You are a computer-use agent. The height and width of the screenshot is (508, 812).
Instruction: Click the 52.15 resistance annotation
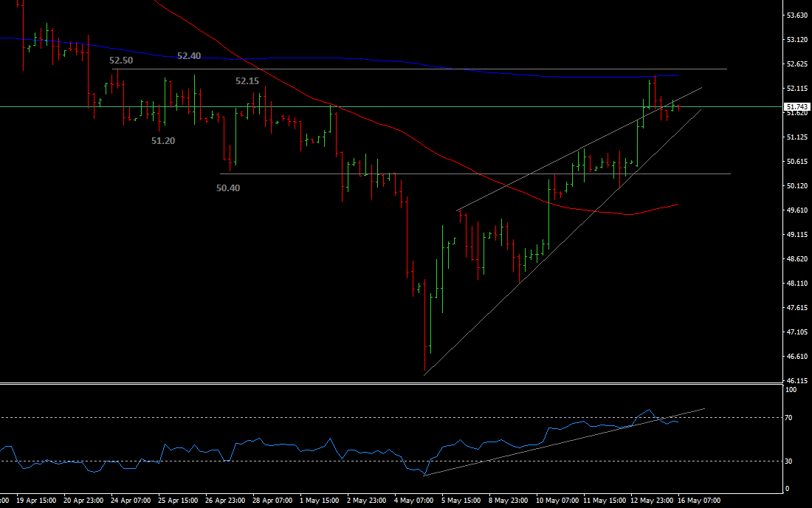(x=247, y=80)
